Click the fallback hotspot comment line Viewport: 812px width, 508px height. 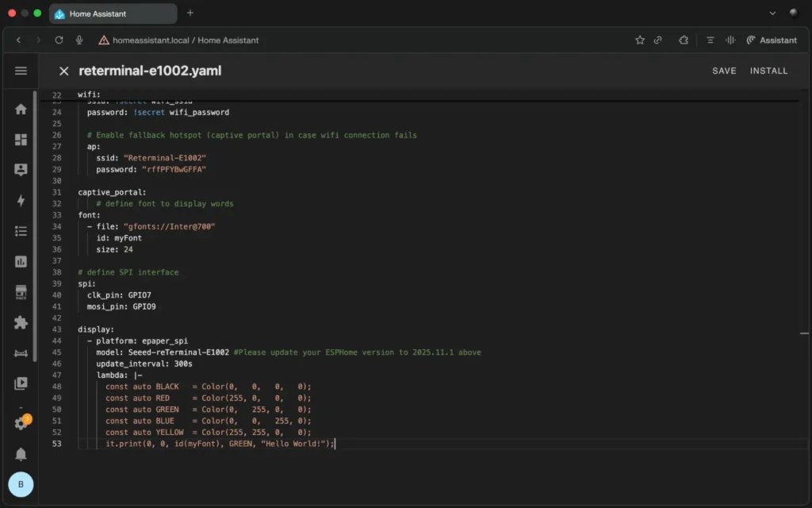click(251, 135)
